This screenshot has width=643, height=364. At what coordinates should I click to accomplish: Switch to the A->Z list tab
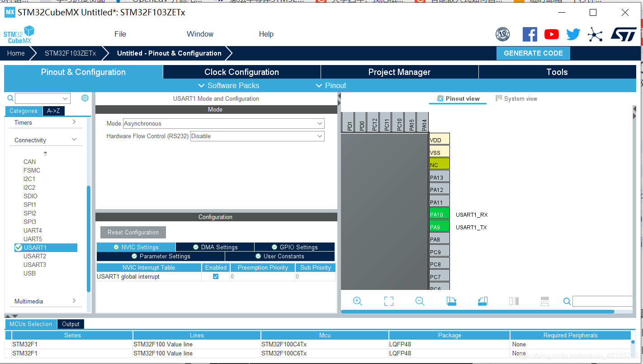pos(53,111)
